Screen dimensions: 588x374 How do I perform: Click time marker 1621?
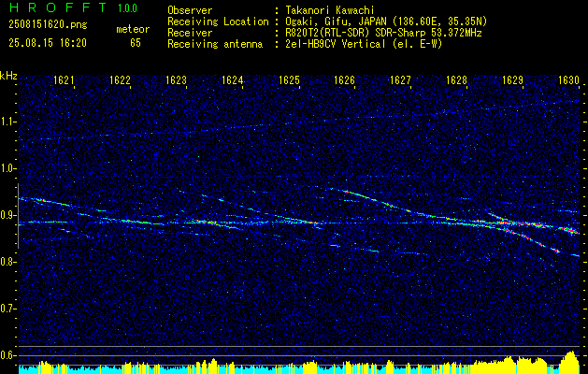pos(64,80)
